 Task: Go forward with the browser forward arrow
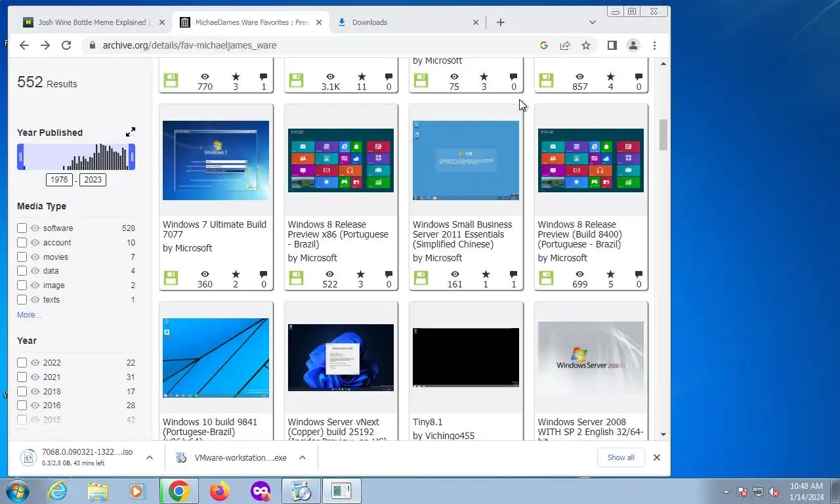click(x=45, y=45)
